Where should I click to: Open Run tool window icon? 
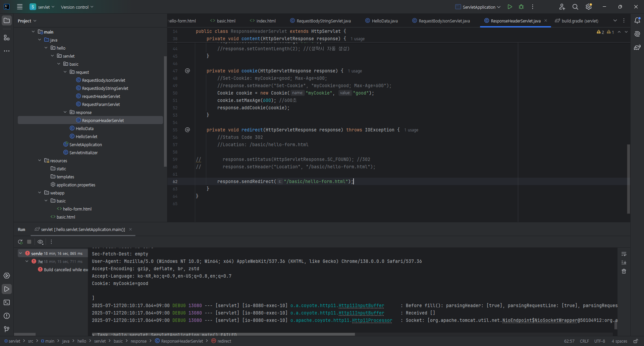[x=7, y=289]
